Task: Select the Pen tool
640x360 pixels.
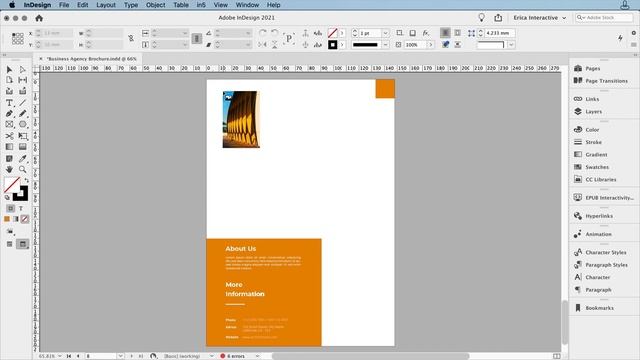Action: 9,113
